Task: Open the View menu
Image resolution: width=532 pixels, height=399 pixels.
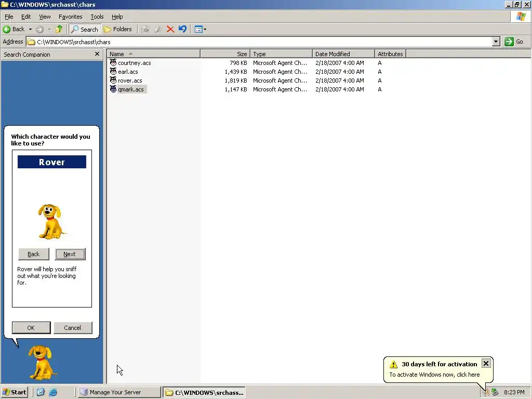Action: point(45,17)
